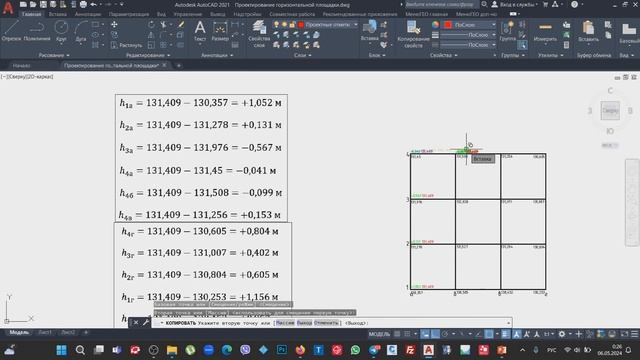The width and height of the screenshot is (640, 360).
Task: Select the Line (Отрезок) tool
Action: tap(11, 31)
